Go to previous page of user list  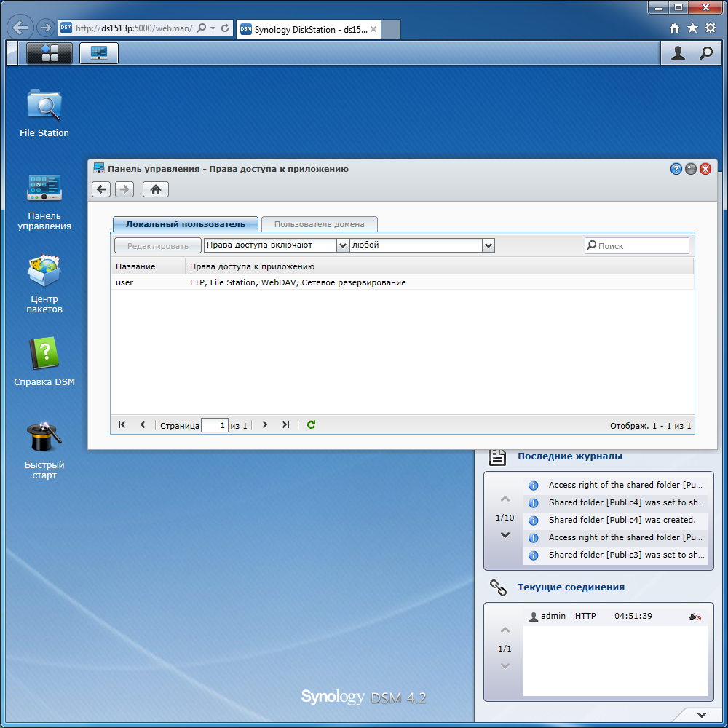click(x=143, y=424)
